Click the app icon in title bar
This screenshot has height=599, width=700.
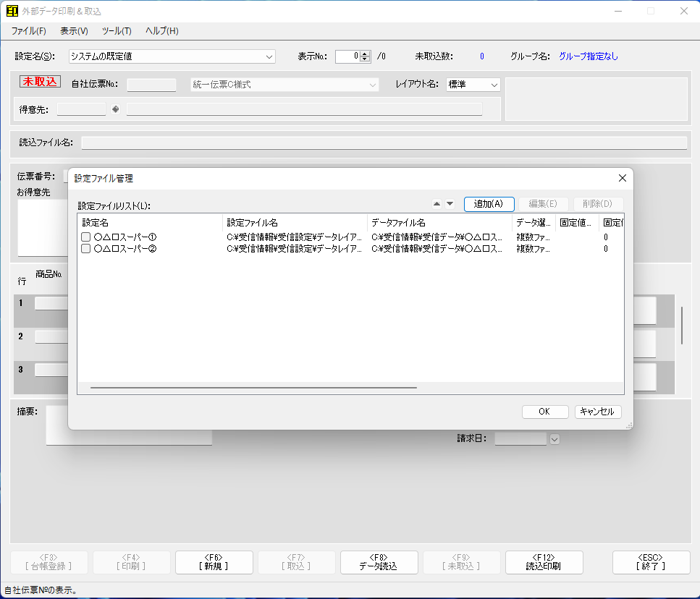(12, 11)
